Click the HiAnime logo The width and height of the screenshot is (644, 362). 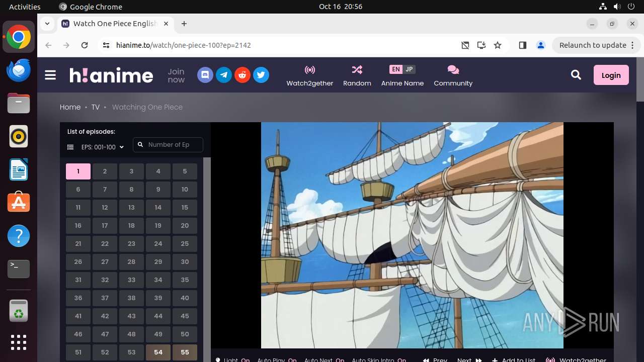[111, 75]
